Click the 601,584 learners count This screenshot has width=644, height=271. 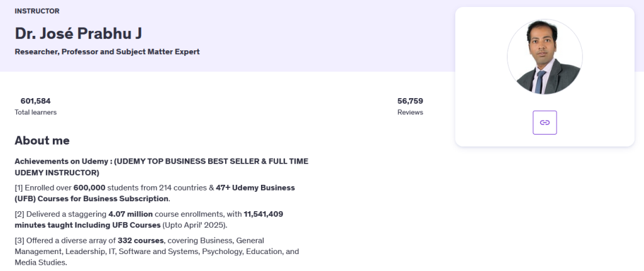[x=36, y=101]
